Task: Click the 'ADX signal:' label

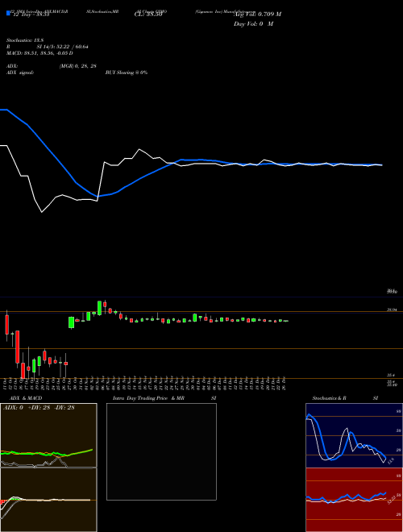Action: point(19,73)
